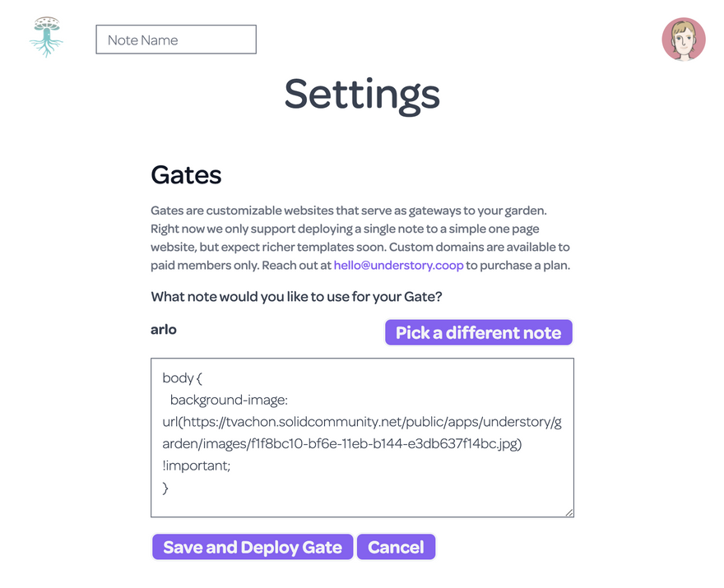Viewport: 724px width, 588px height.
Task: Click the closing brace in the CSS
Action: [x=165, y=488]
